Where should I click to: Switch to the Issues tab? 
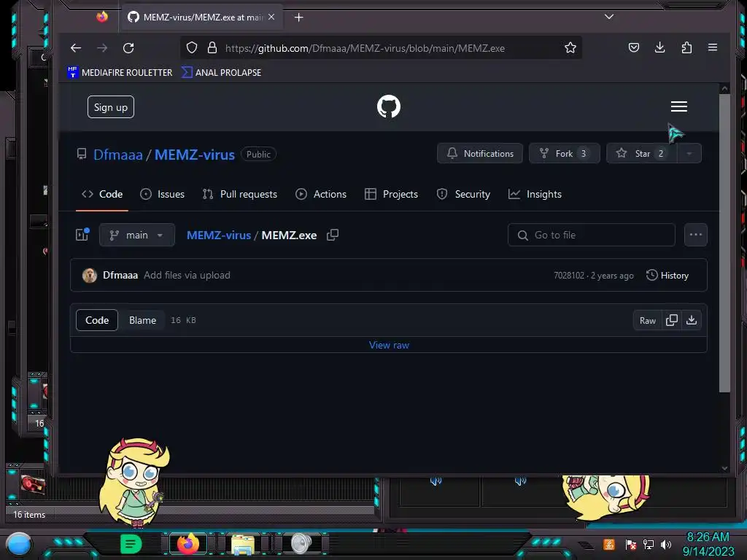pyautogui.click(x=162, y=194)
